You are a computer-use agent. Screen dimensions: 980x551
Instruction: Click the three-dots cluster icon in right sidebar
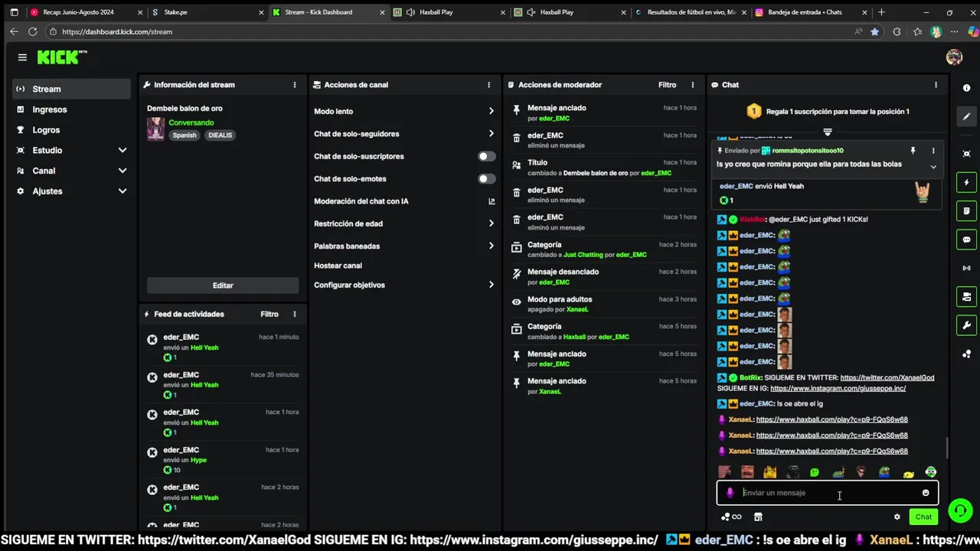click(966, 354)
